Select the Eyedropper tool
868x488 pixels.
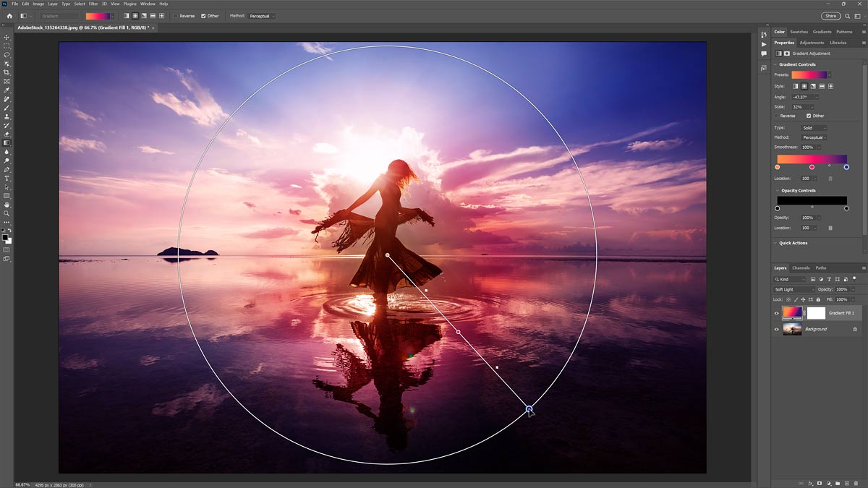tap(7, 90)
